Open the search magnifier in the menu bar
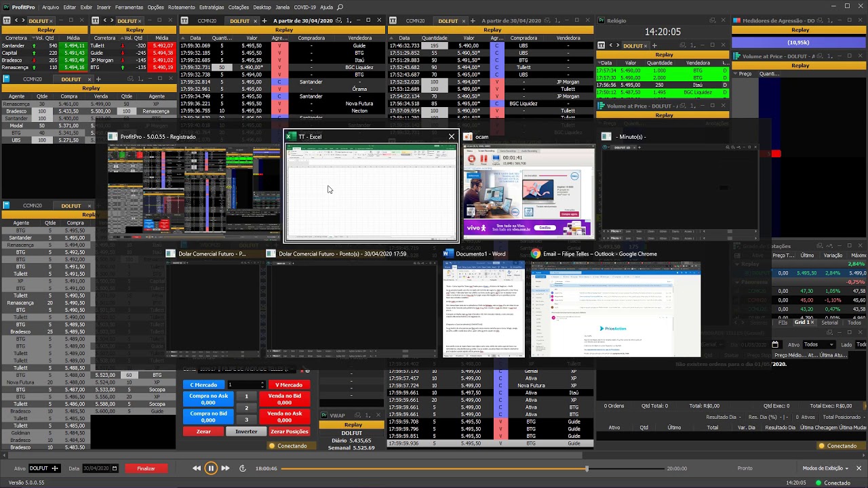 coord(340,7)
